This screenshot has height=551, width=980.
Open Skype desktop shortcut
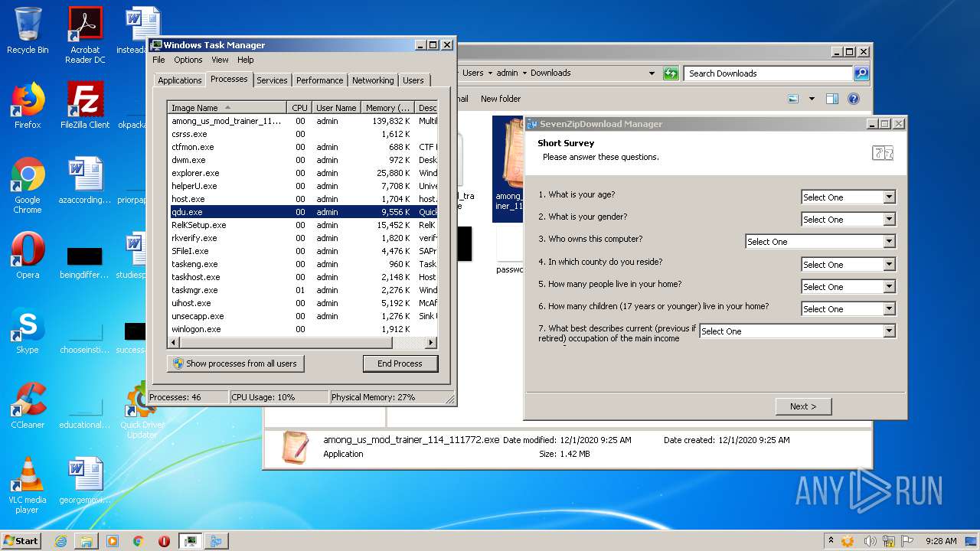28,331
